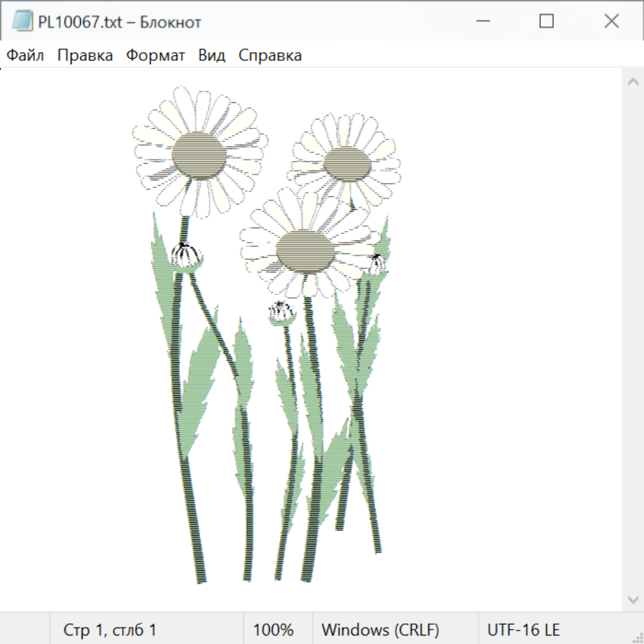Click the scroll up arrow
Image resolution: width=644 pixels, height=644 pixels.
(633, 82)
